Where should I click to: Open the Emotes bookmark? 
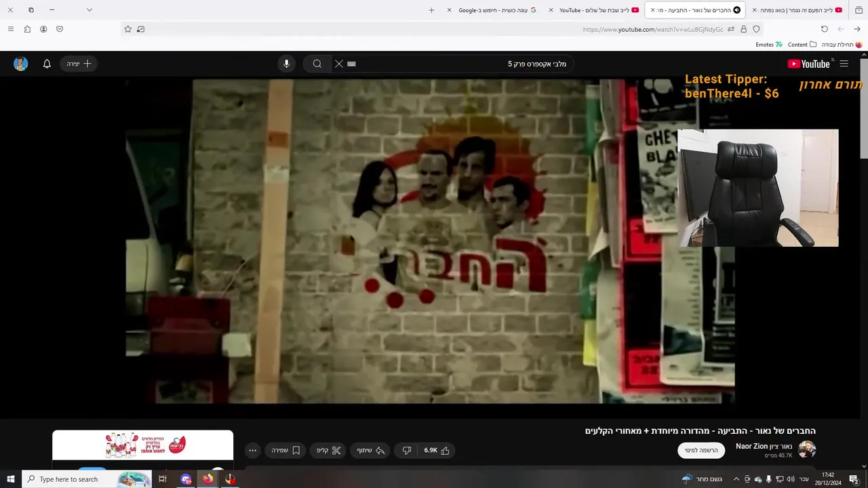pos(769,45)
